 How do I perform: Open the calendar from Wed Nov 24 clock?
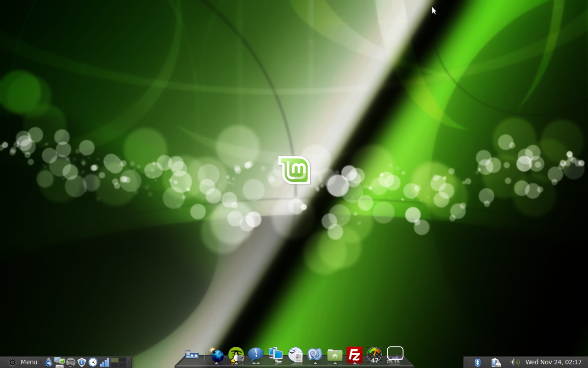(554, 362)
